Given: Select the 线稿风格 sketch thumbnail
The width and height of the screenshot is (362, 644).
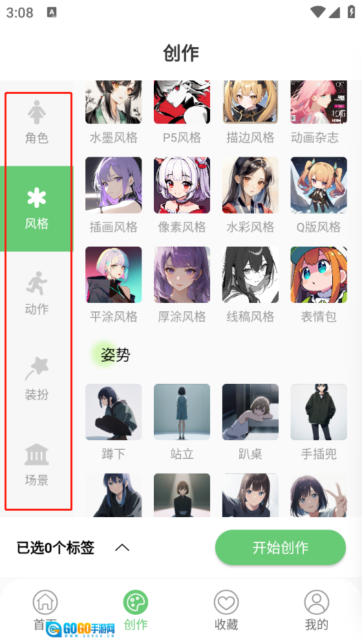Looking at the screenshot, I should point(250,275).
